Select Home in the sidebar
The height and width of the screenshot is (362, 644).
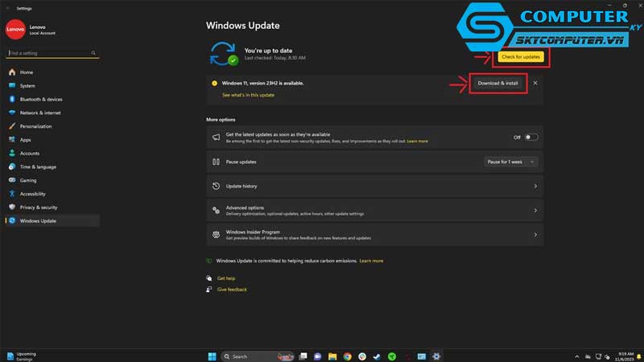coord(26,72)
